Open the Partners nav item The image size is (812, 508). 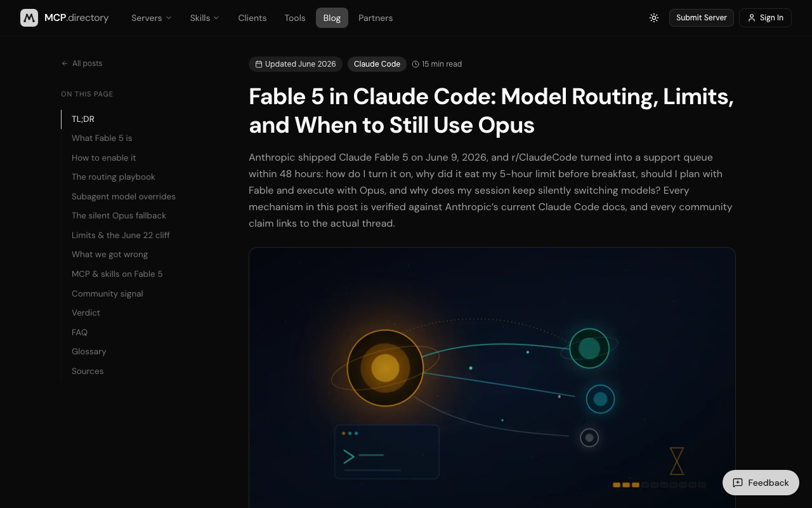[376, 18]
